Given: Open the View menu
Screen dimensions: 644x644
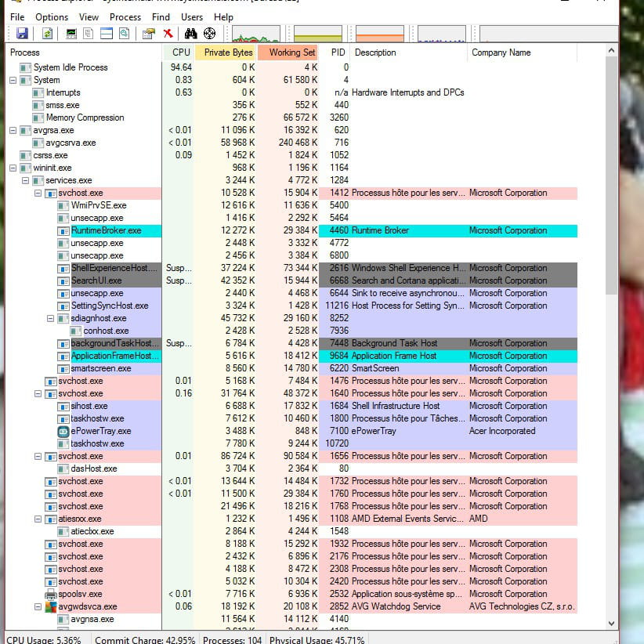Looking at the screenshot, I should [89, 17].
